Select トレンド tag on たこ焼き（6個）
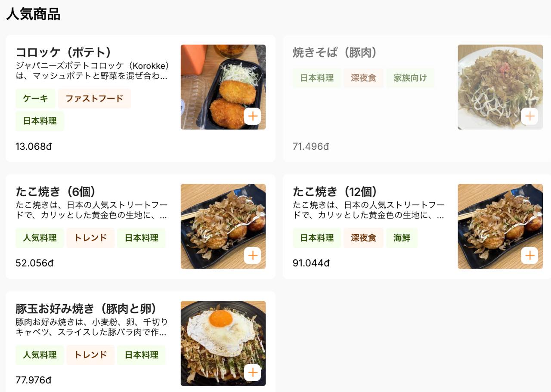 90,238
